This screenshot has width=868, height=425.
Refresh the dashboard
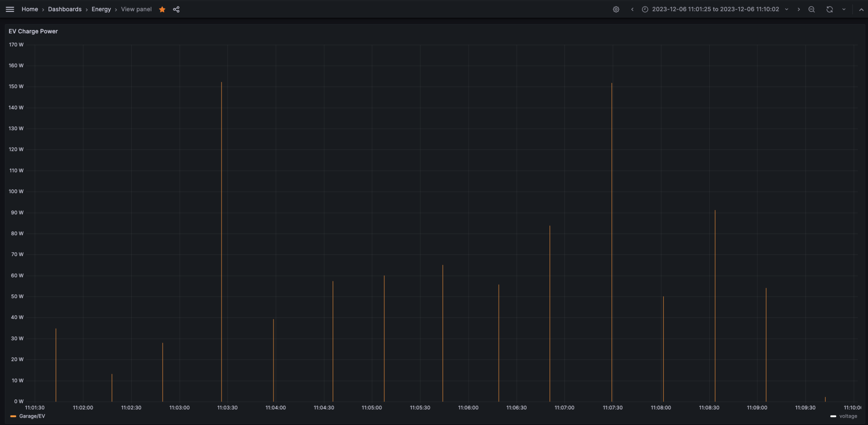click(829, 9)
